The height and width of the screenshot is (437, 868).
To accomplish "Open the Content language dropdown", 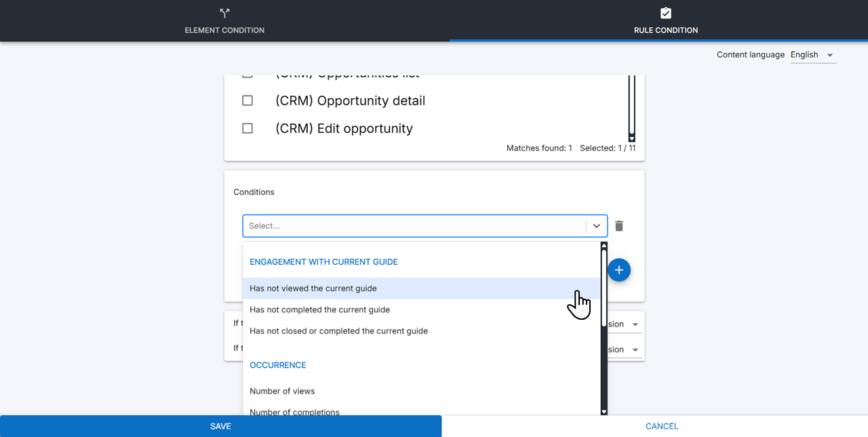I will (813, 55).
